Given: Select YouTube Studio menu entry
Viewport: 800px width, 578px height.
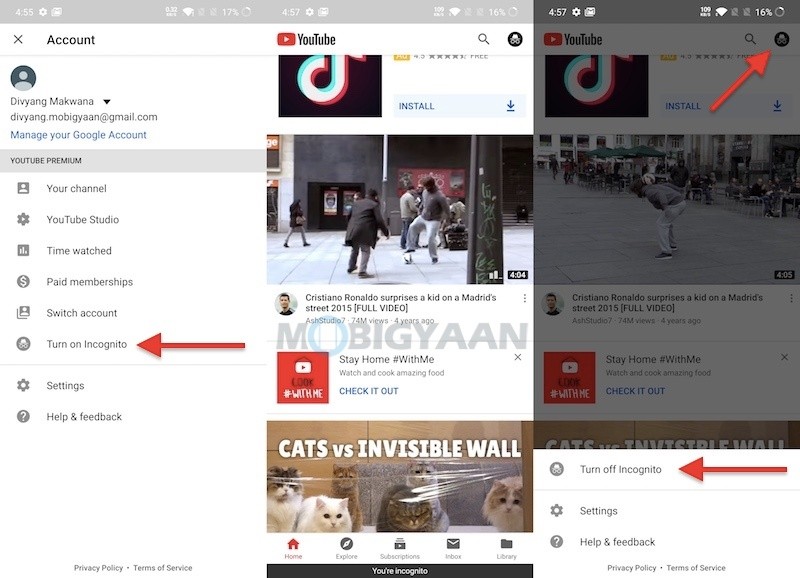Looking at the screenshot, I should tap(83, 219).
